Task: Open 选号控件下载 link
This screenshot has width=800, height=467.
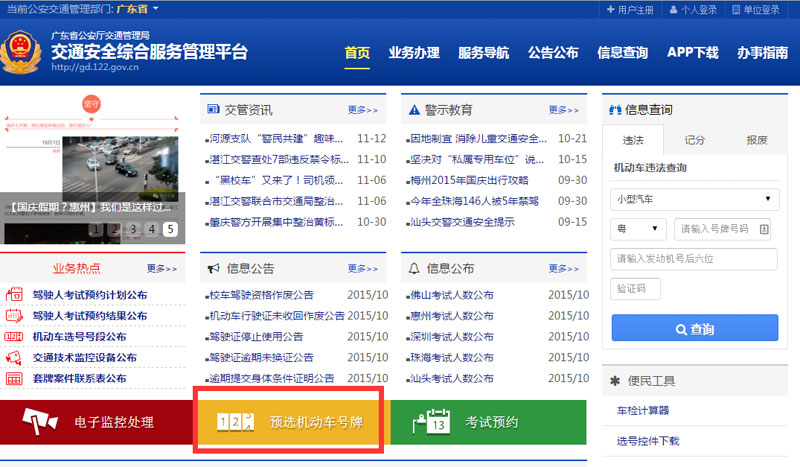Action: pos(648,441)
